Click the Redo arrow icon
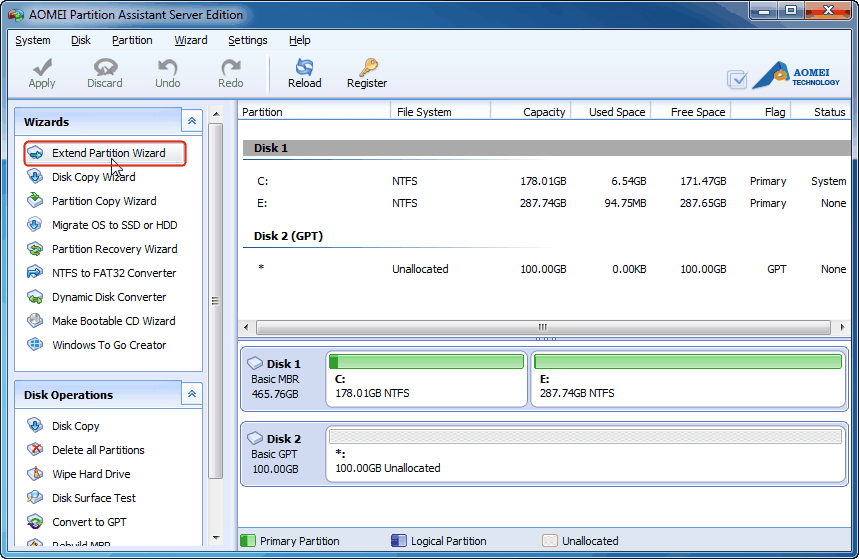Screen dimensions: 859x559 231,67
